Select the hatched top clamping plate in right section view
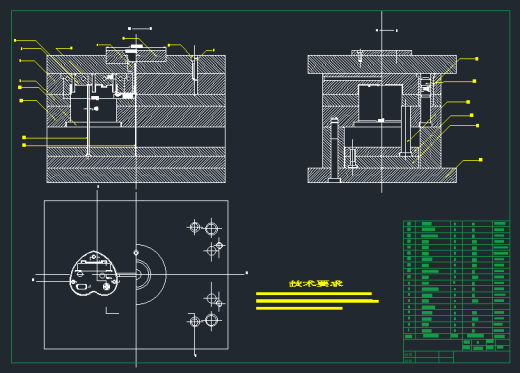 pyautogui.click(x=382, y=65)
